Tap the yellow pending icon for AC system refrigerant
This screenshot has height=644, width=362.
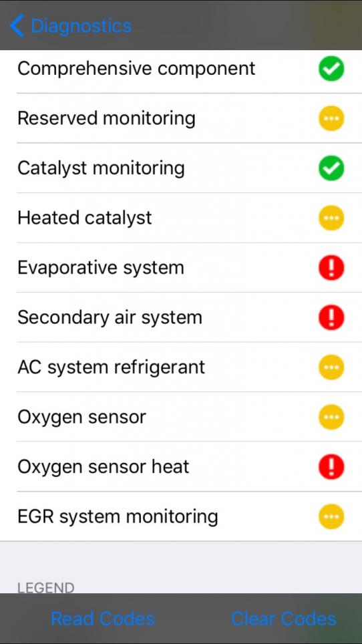331,367
